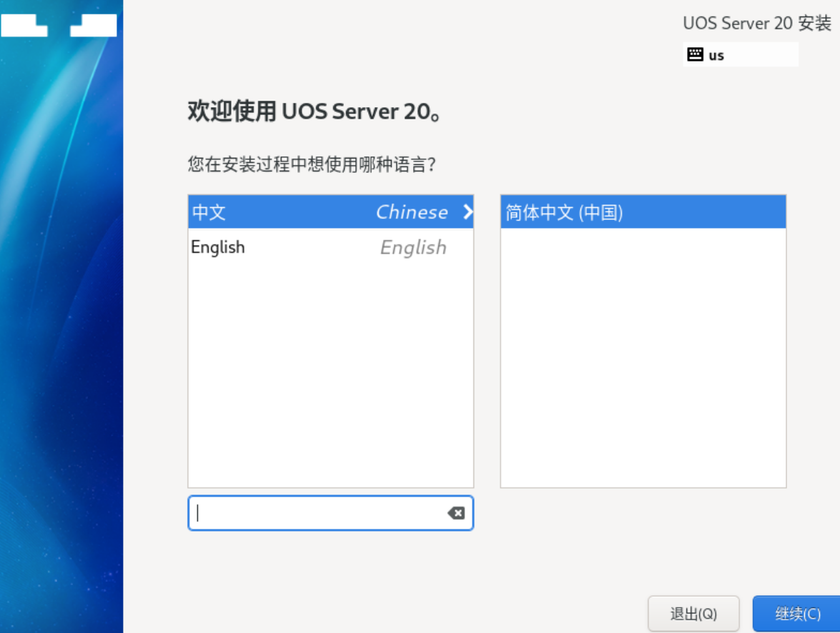Choose 简体中文 (中国) locale
The width and height of the screenshot is (840, 633).
click(643, 212)
